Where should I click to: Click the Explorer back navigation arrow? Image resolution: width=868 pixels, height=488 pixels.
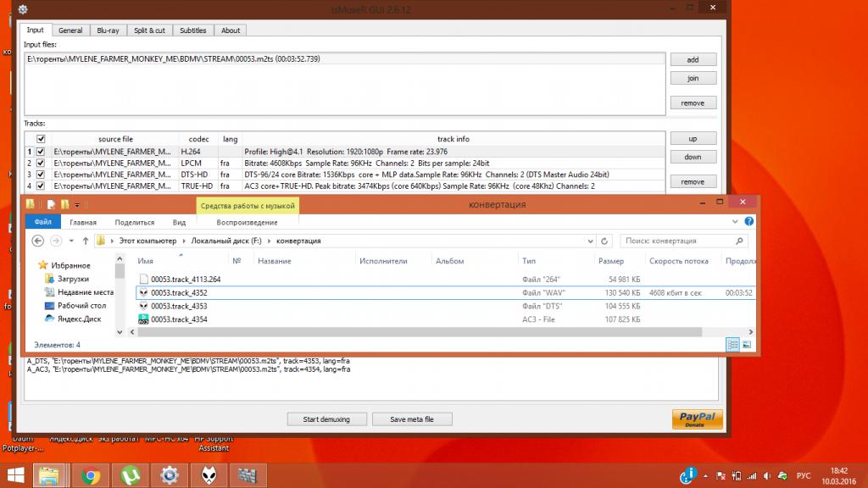37,241
